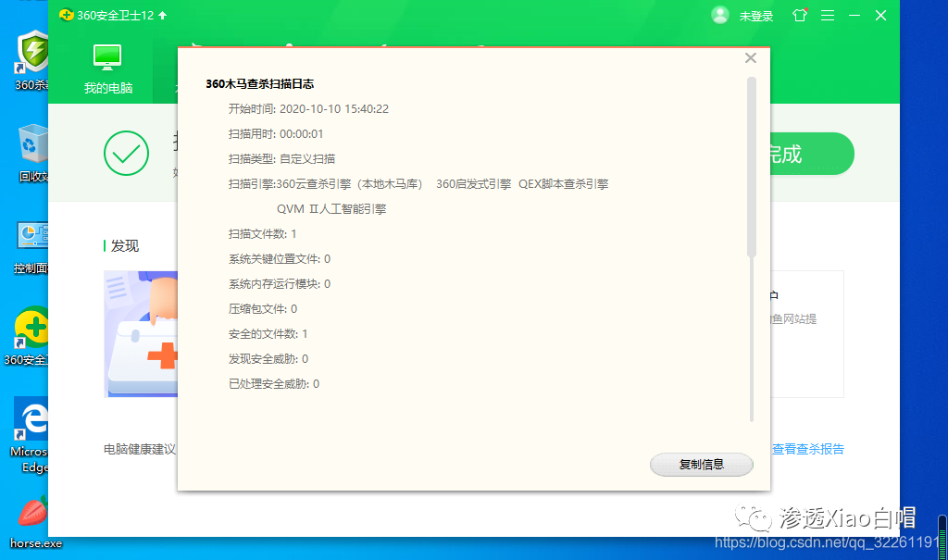Open the 查看查杀报告 link
The height and width of the screenshot is (560, 948).
[x=807, y=449]
